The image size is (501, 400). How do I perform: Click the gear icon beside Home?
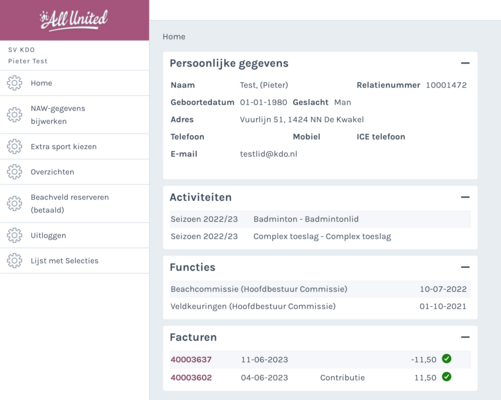[14, 83]
